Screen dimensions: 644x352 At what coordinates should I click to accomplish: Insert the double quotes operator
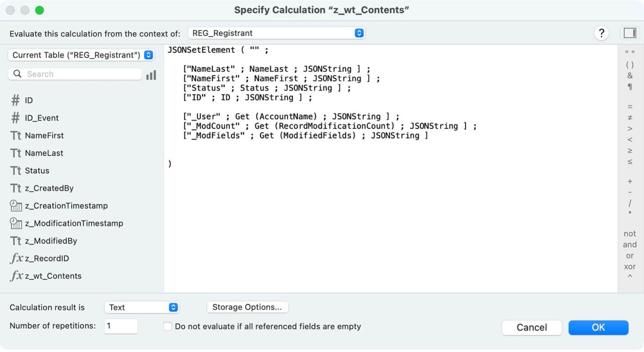tap(630, 53)
